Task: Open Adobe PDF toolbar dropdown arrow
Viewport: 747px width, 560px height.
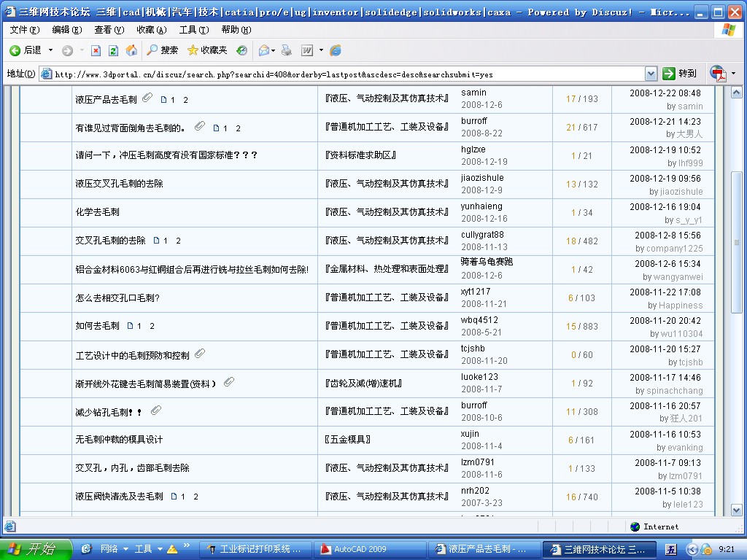Action: click(x=733, y=74)
